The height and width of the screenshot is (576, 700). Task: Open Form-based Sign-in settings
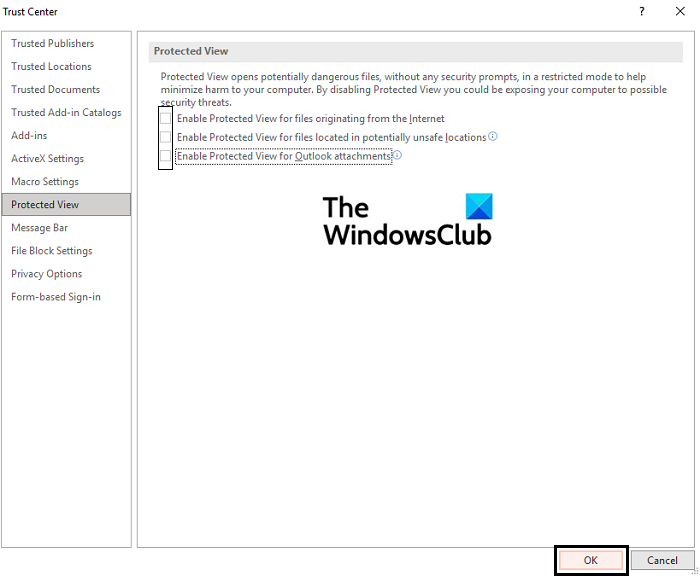tap(56, 297)
